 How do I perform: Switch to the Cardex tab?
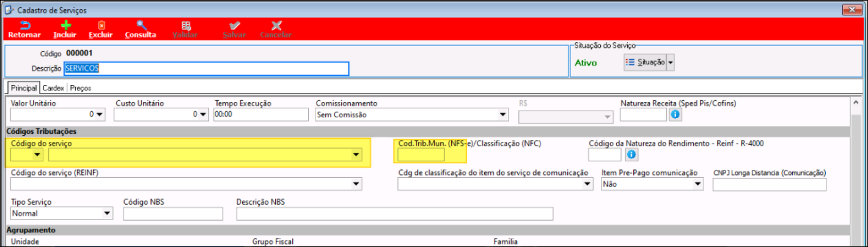click(x=53, y=88)
